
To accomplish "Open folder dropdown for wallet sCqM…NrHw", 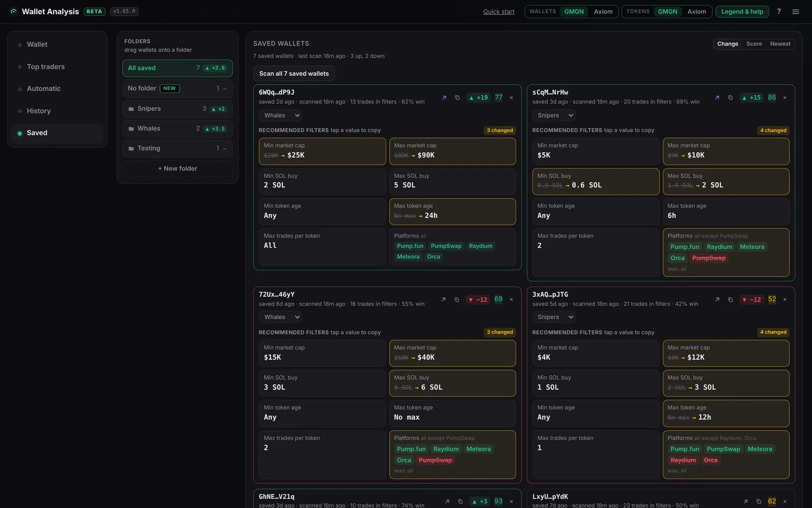I will tap(554, 115).
